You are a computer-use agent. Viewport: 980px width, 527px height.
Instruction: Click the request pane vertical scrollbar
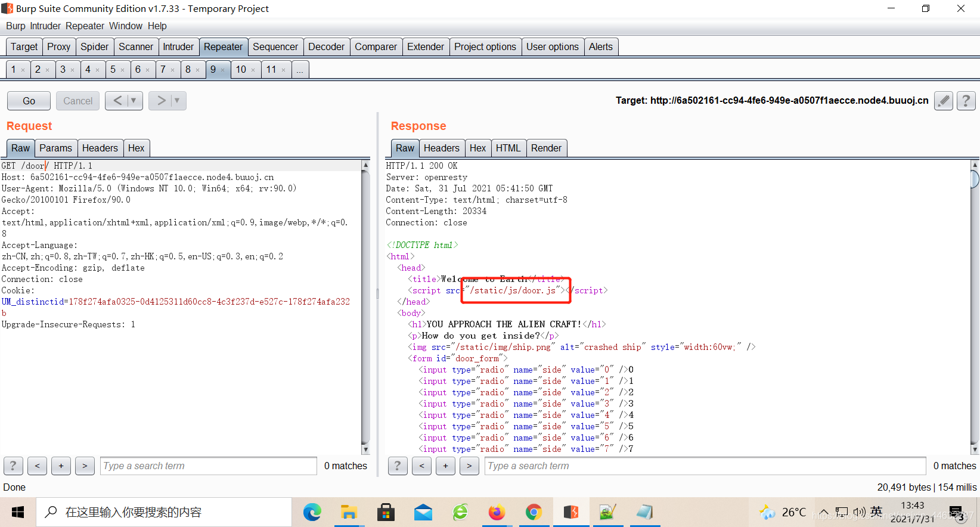pos(365,307)
